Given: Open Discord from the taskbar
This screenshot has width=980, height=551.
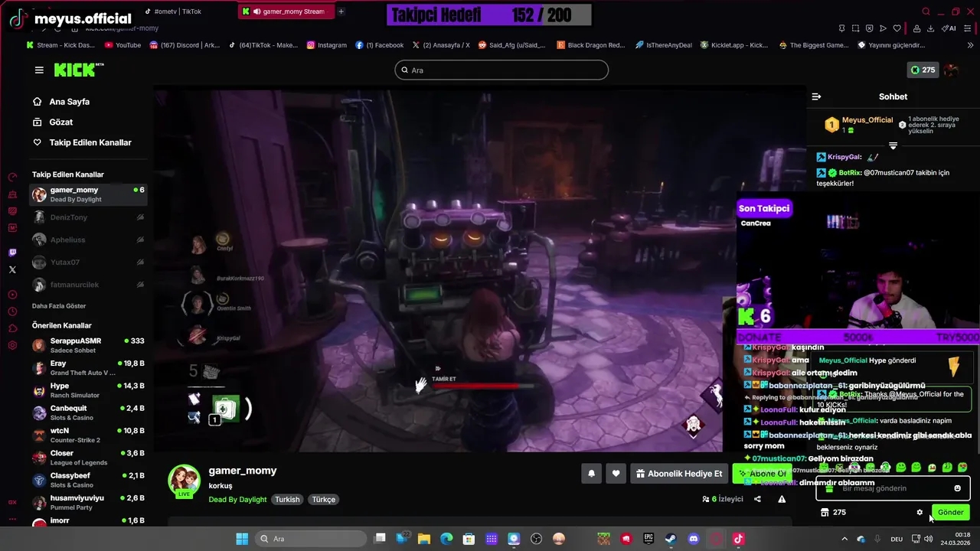Looking at the screenshot, I should click(x=694, y=539).
